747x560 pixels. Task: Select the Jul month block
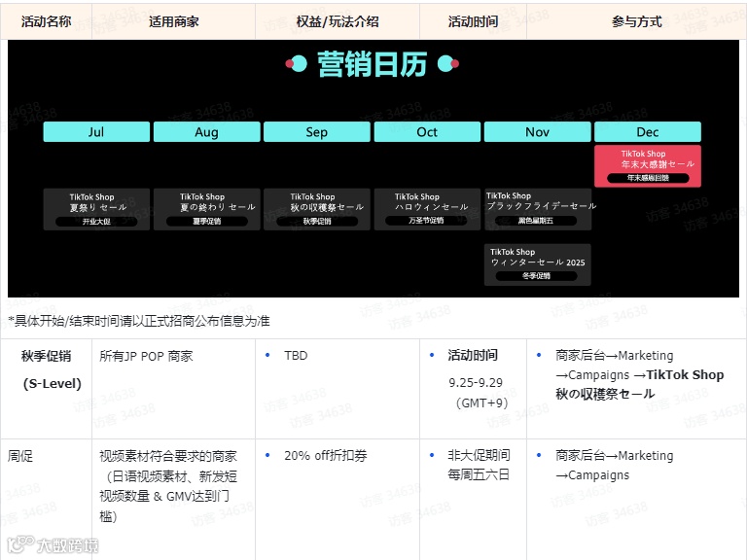pyautogui.click(x=96, y=132)
